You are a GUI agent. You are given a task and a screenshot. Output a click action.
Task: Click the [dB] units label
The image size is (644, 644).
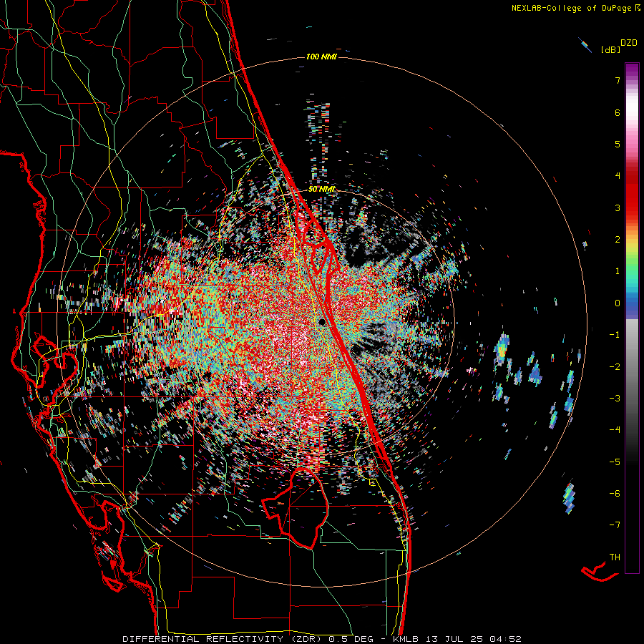pos(610,49)
